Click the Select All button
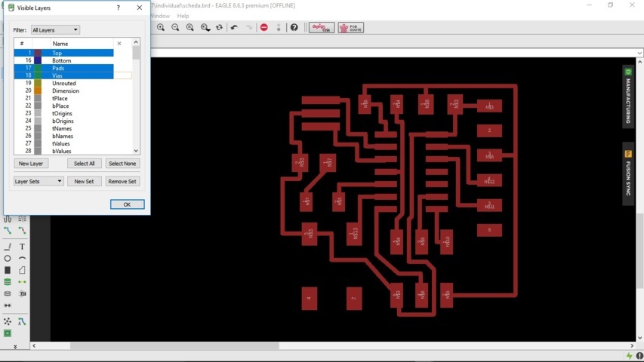Viewport: 644px width, 362px height. 85,164
